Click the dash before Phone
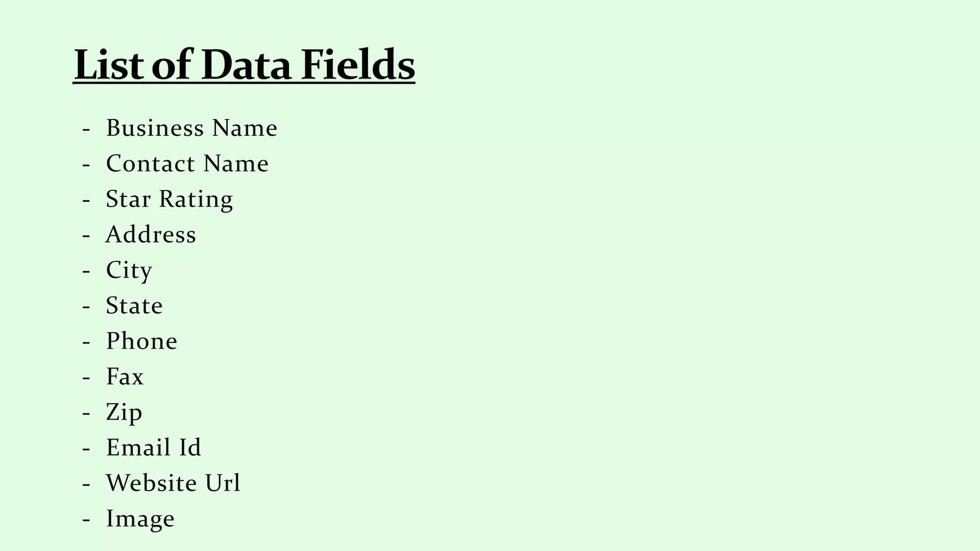 pos(86,342)
